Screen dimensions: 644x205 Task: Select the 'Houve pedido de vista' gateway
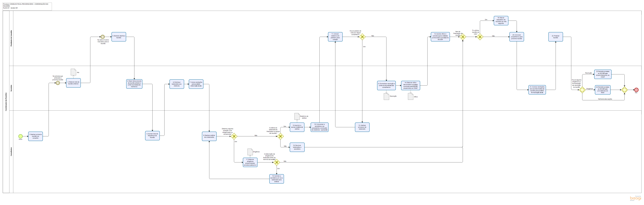[x=362, y=37]
